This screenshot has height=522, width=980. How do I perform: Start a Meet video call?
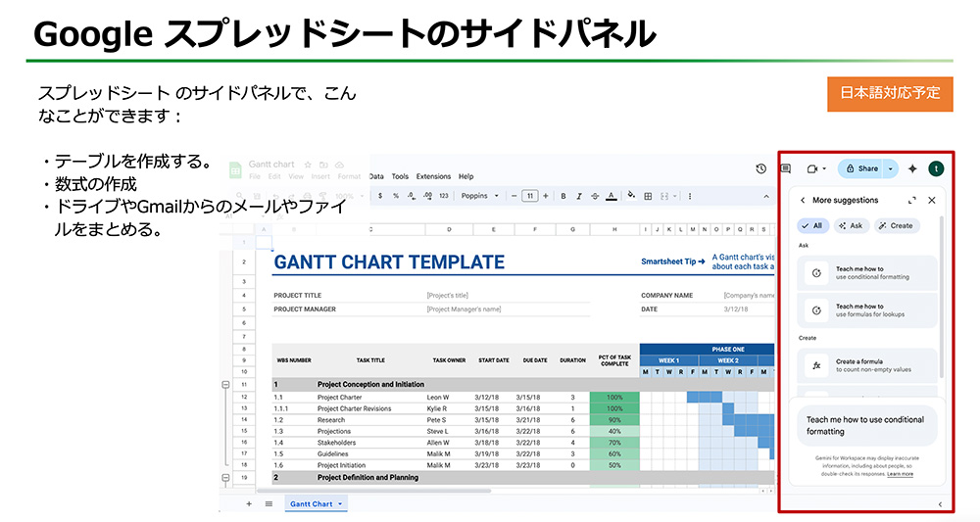coord(811,168)
